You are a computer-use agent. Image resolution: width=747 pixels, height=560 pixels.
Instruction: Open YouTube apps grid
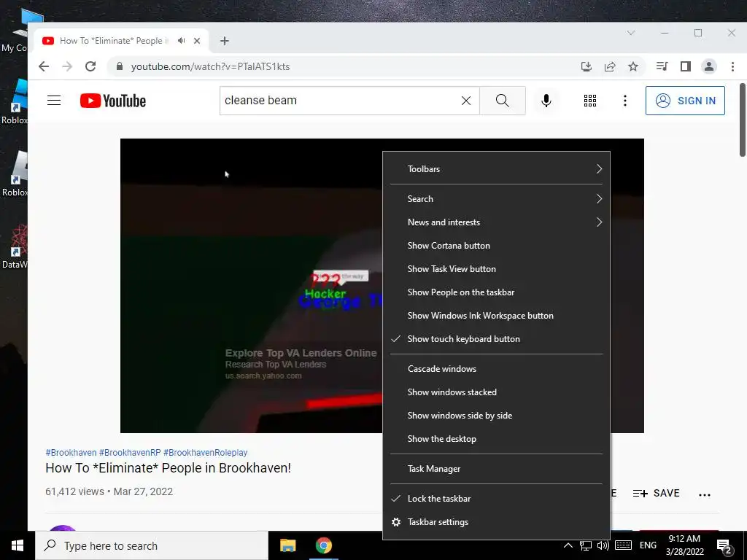[x=589, y=101]
